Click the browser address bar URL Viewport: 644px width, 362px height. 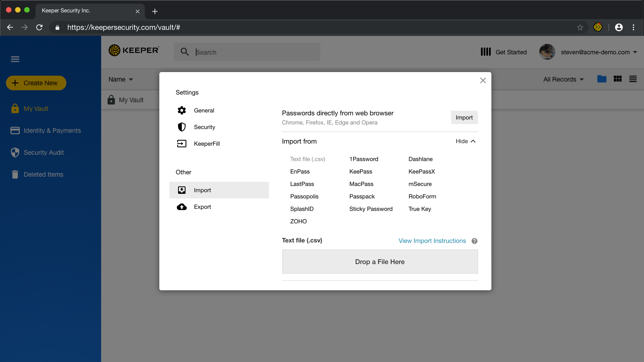coord(123,27)
